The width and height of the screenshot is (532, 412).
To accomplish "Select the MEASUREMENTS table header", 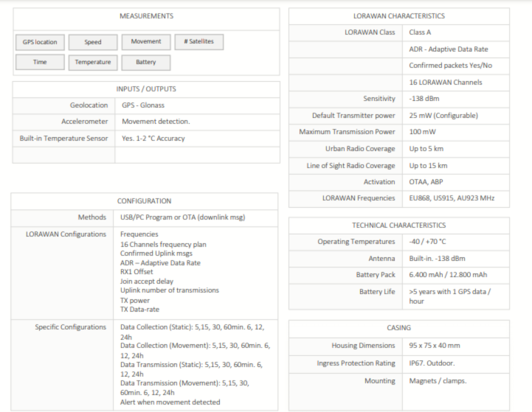I will pyautogui.click(x=147, y=16).
